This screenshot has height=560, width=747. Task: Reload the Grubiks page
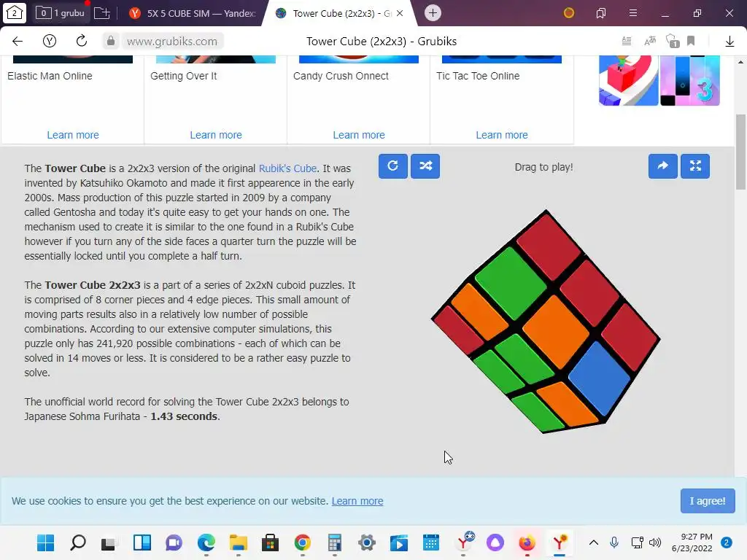pyautogui.click(x=82, y=42)
